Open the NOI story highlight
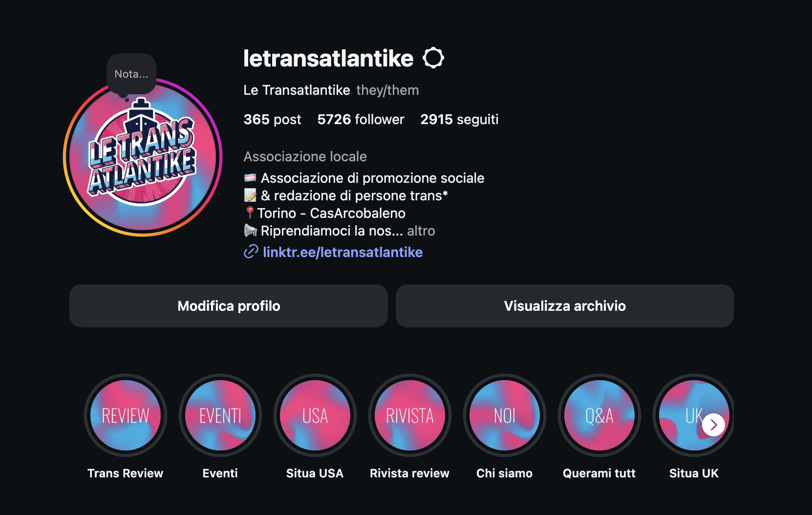Image resolution: width=812 pixels, height=515 pixels. coord(505,415)
